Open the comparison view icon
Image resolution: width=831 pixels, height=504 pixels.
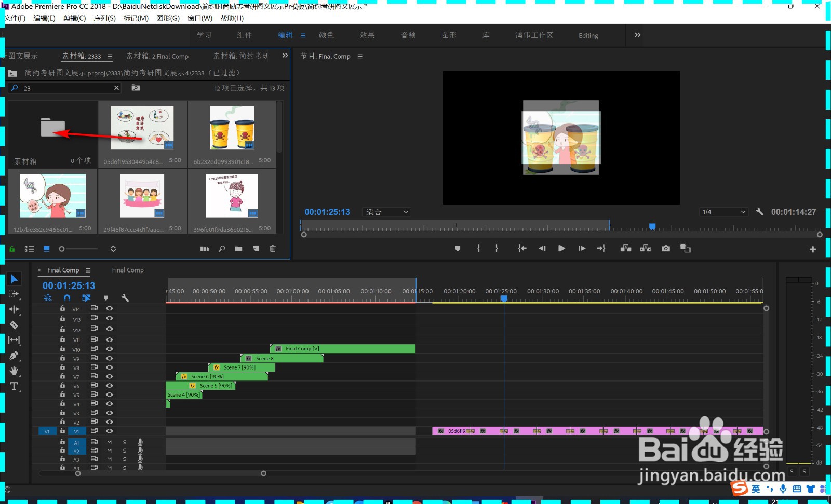pyautogui.click(x=686, y=249)
